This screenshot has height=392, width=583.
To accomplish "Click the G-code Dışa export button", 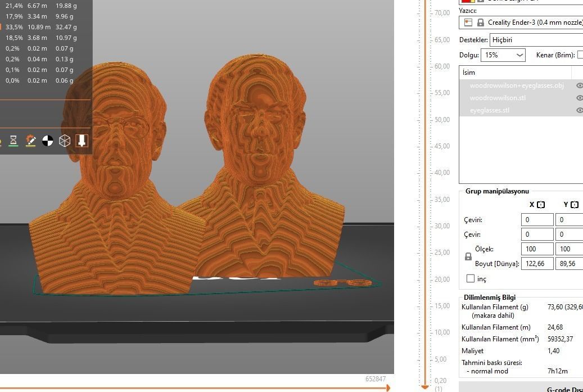I will click(521, 387).
